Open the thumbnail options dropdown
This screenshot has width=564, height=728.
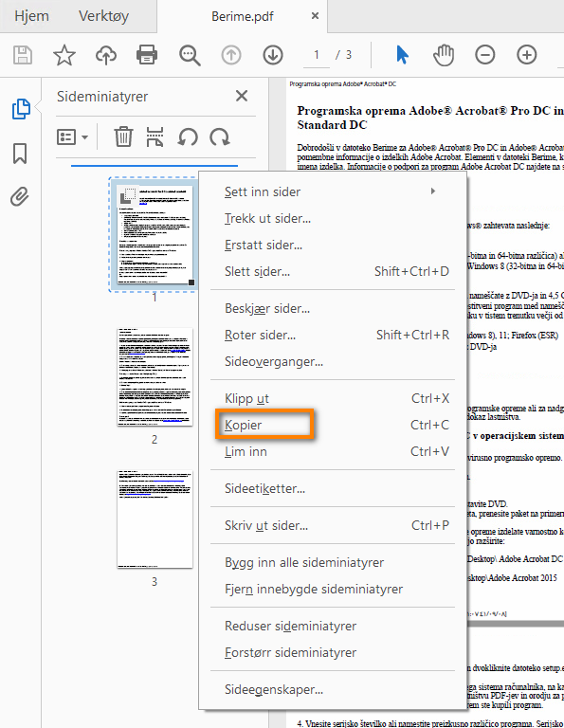tap(72, 136)
